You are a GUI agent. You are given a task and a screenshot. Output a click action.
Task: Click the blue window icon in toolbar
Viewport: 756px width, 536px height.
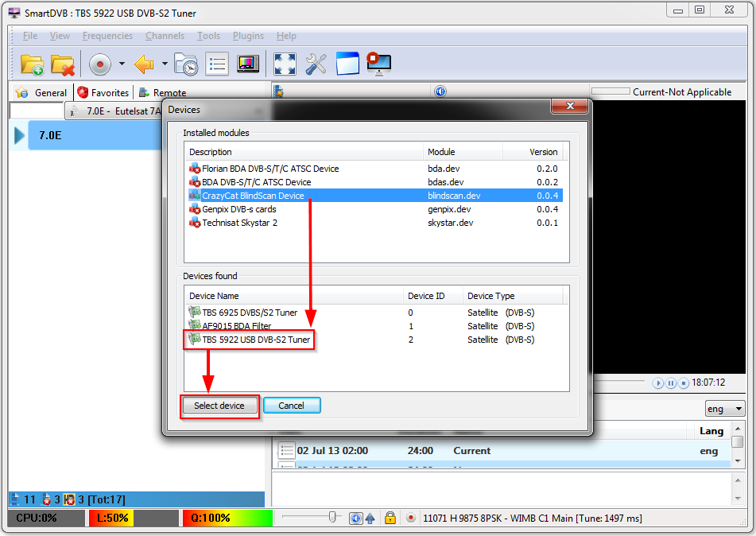347,64
